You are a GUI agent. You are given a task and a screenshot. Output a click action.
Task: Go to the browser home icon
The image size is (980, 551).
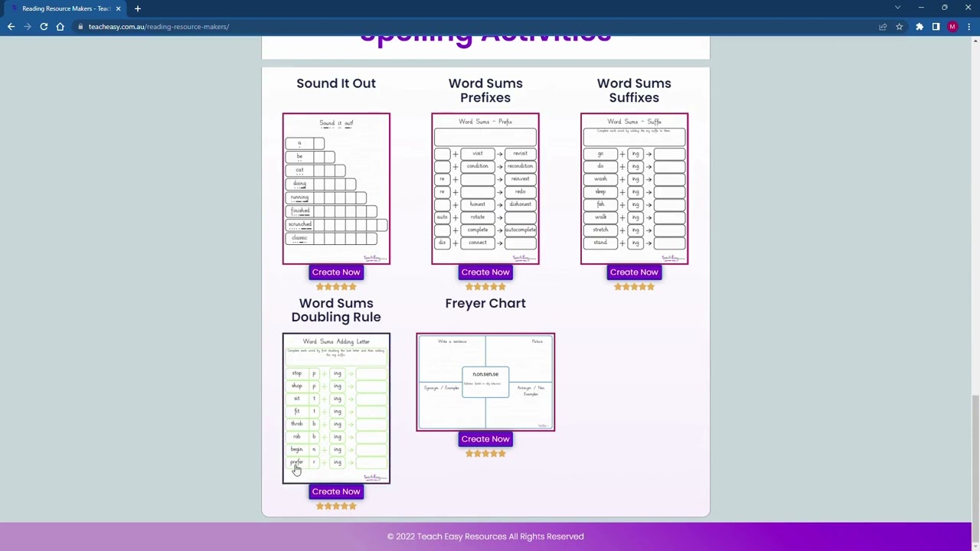pos(60,27)
